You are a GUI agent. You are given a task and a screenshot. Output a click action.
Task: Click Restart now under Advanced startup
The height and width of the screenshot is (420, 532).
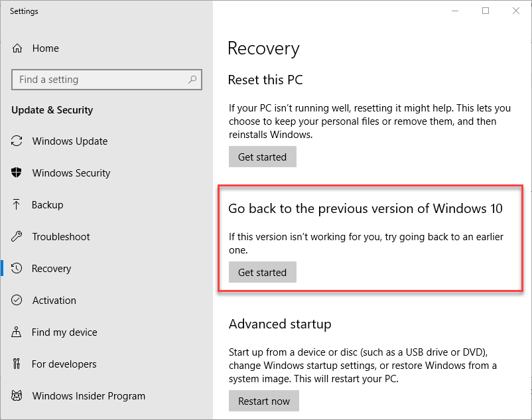[x=263, y=401]
